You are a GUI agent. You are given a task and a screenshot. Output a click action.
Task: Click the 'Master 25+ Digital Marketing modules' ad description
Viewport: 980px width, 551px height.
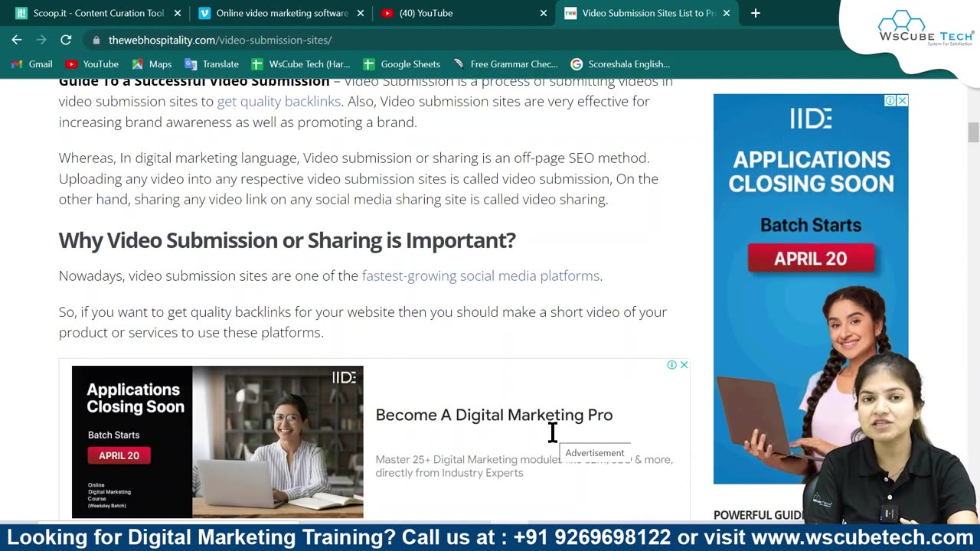pos(524,466)
